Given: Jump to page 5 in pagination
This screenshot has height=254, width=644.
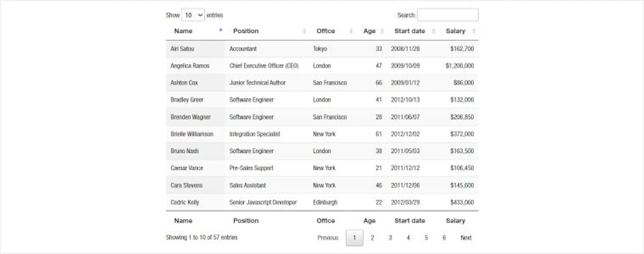Looking at the screenshot, I should (x=426, y=238).
